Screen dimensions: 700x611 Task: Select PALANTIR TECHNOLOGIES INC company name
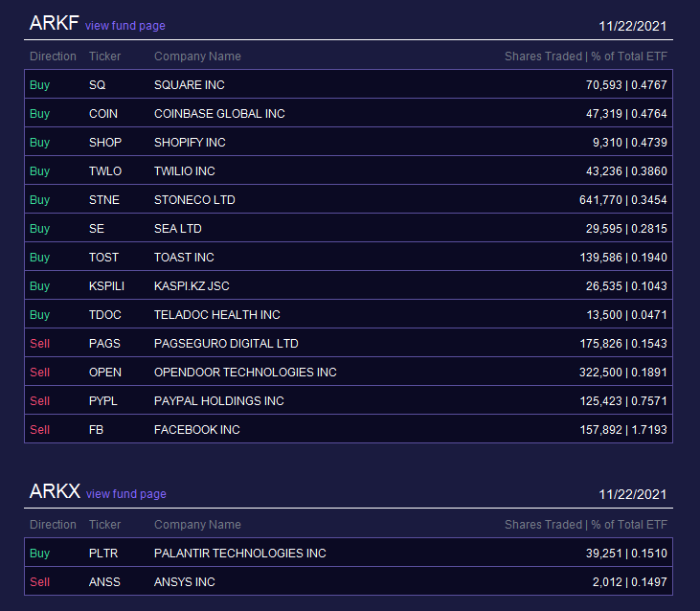pyautogui.click(x=239, y=554)
